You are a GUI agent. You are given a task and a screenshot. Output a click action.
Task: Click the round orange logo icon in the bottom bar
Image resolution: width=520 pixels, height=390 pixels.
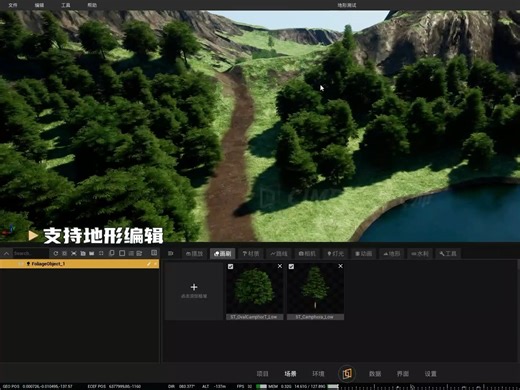tap(347, 374)
